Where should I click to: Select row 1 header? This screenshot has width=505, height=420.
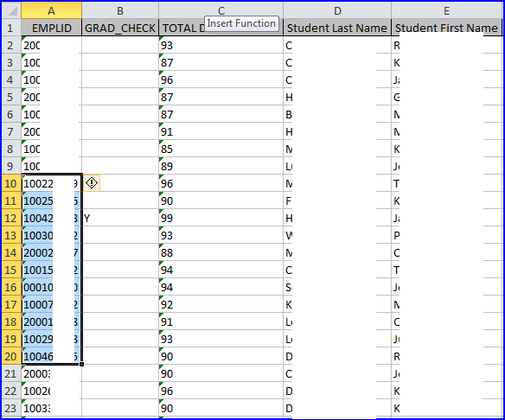[x=11, y=28]
